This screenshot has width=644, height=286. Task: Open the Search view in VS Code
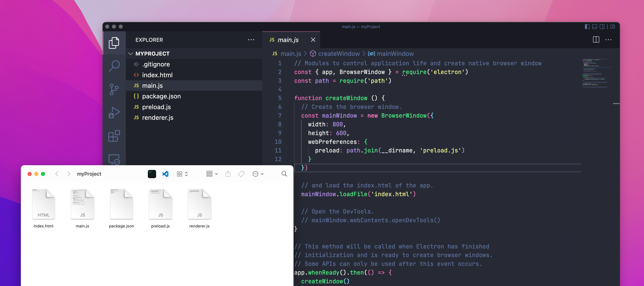114,66
